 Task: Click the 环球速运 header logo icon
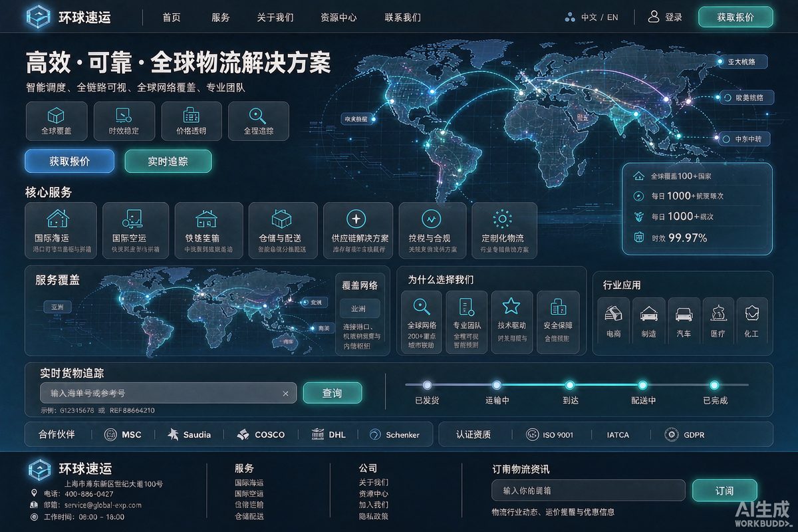point(38,17)
